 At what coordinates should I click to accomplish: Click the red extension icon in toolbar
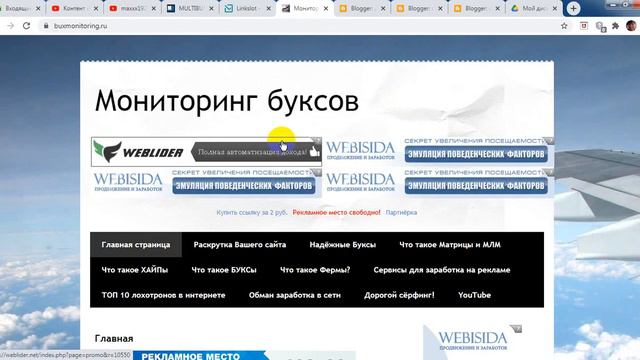coord(584,26)
